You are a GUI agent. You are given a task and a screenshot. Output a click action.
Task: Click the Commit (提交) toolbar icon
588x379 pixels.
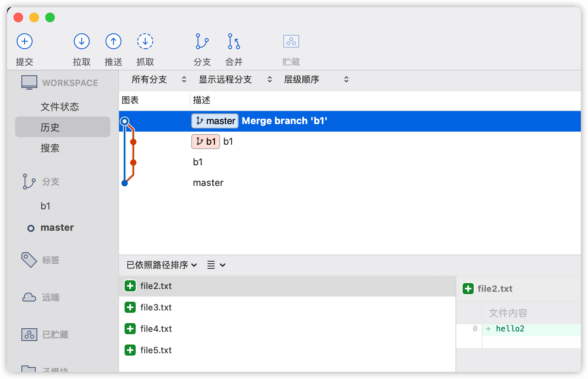pos(25,42)
